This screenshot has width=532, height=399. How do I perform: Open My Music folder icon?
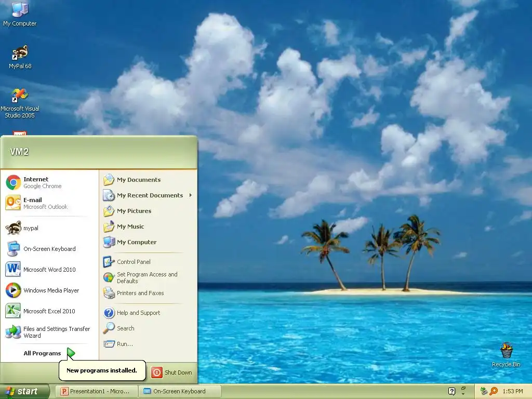(x=109, y=227)
